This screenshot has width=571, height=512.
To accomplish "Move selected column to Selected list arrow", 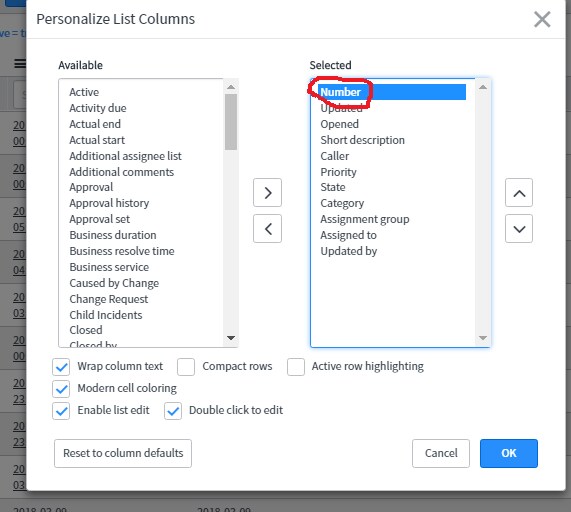I will coord(267,193).
